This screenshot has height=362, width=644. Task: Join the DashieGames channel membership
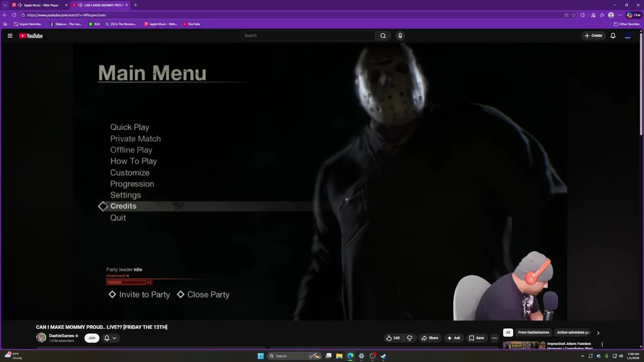click(92, 338)
